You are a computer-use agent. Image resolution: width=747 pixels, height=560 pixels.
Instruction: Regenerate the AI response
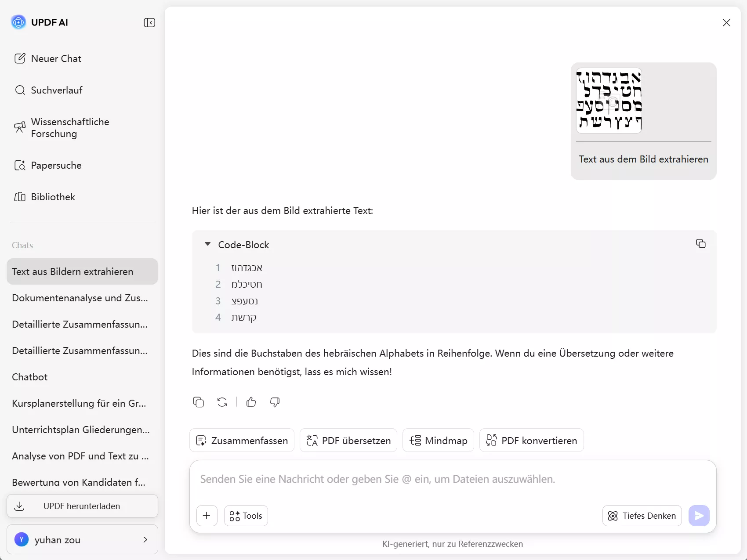[222, 402]
